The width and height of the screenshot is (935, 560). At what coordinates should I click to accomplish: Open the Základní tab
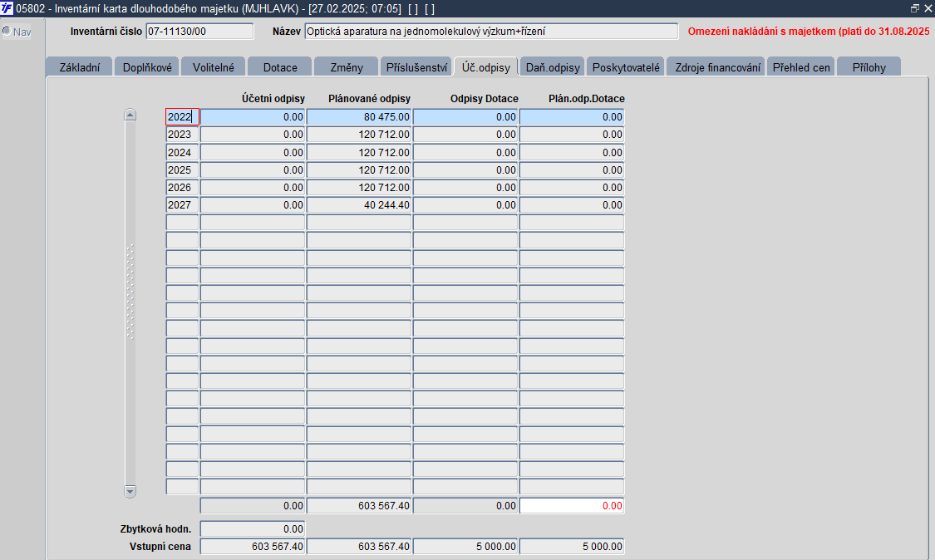tap(79, 67)
